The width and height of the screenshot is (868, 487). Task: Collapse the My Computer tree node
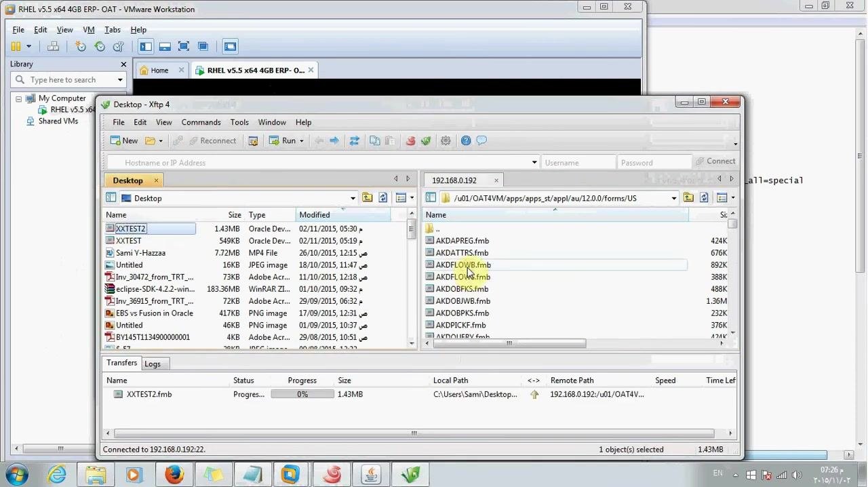(x=18, y=98)
